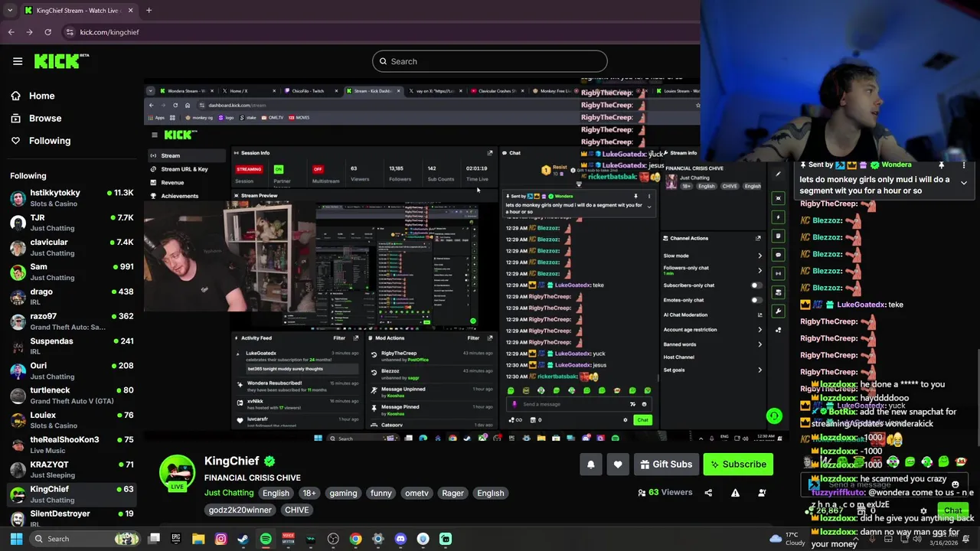The height and width of the screenshot is (551, 980).
Task: Click pencil edit icon in streamed dashboard
Action: pyautogui.click(x=778, y=174)
